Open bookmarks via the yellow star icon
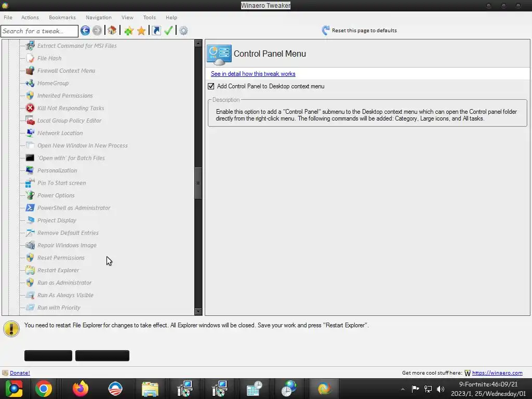Screen dimensions: 532x399 pyautogui.click(x=141, y=31)
